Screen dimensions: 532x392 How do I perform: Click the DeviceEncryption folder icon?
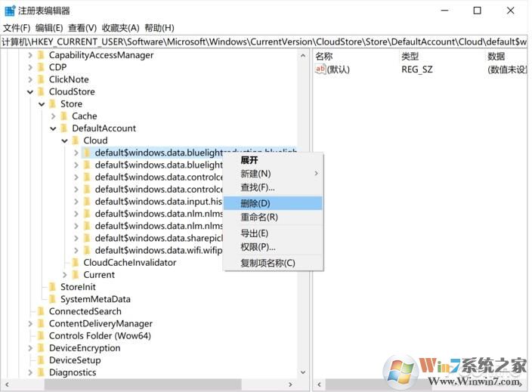pyautogui.click(x=41, y=348)
